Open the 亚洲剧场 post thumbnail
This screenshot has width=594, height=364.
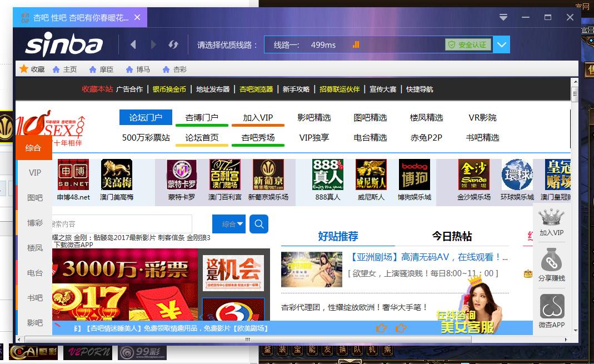(311, 270)
